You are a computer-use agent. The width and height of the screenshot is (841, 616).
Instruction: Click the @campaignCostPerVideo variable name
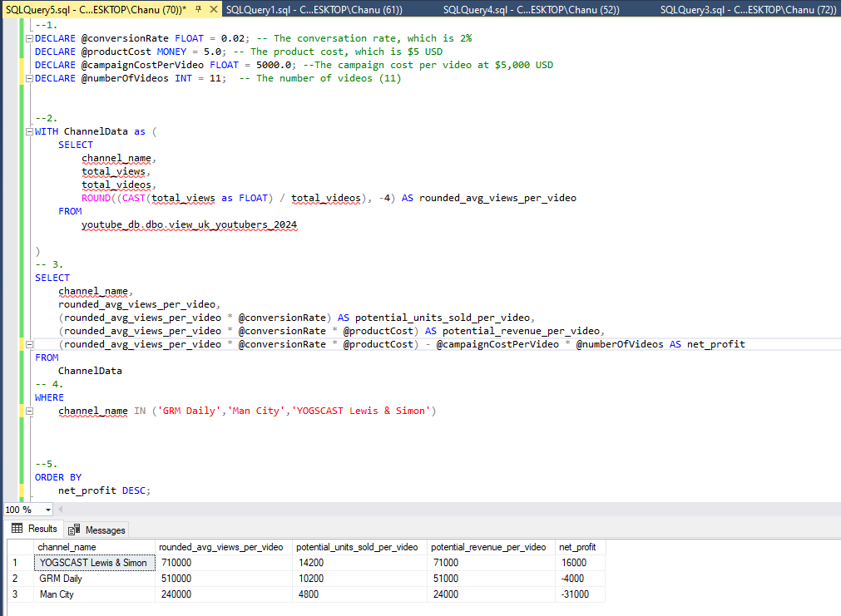pyautogui.click(x=142, y=65)
